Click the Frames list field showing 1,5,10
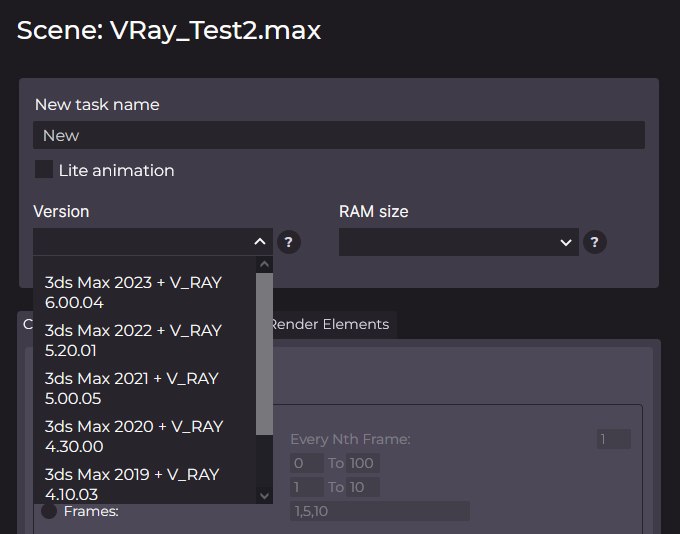This screenshot has width=680, height=534. click(379, 511)
